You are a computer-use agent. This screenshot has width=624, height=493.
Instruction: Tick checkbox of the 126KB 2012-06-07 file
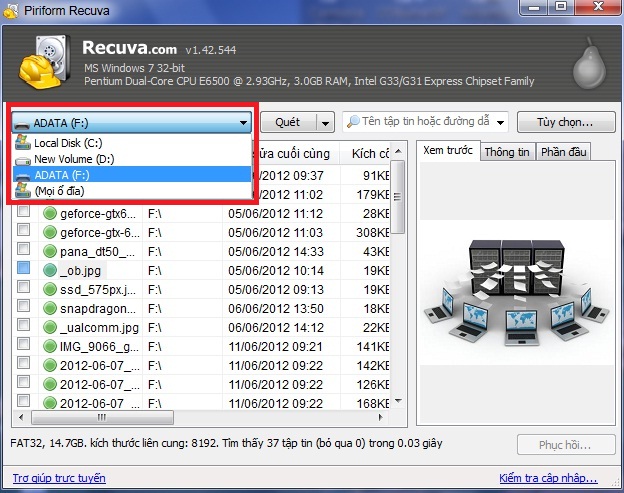click(x=23, y=382)
